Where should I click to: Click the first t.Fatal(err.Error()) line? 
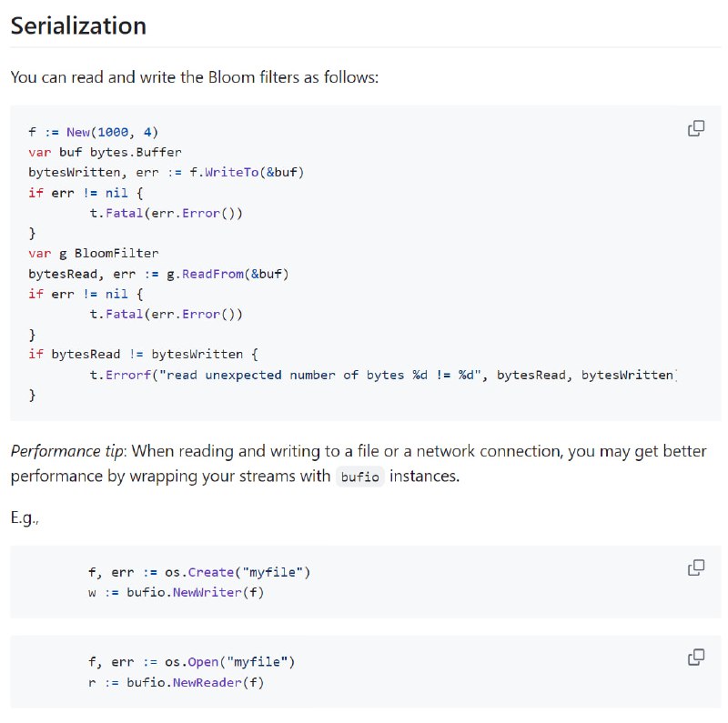166,213
